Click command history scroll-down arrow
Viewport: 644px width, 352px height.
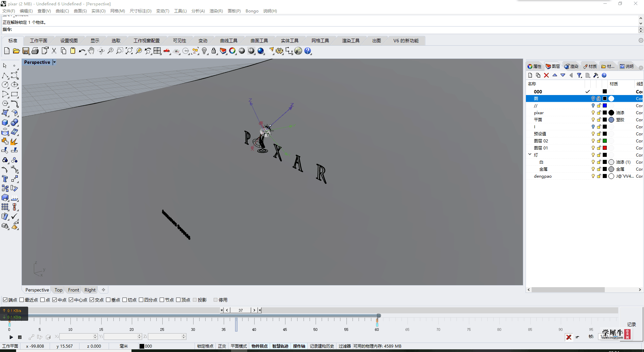click(641, 23)
